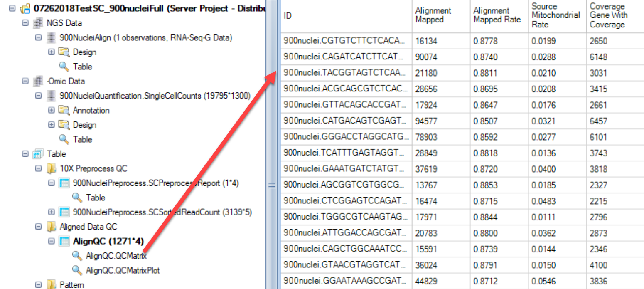The width and height of the screenshot is (644, 289).
Task: Click the Pattern folder icon
Action: pyautogui.click(x=51, y=285)
